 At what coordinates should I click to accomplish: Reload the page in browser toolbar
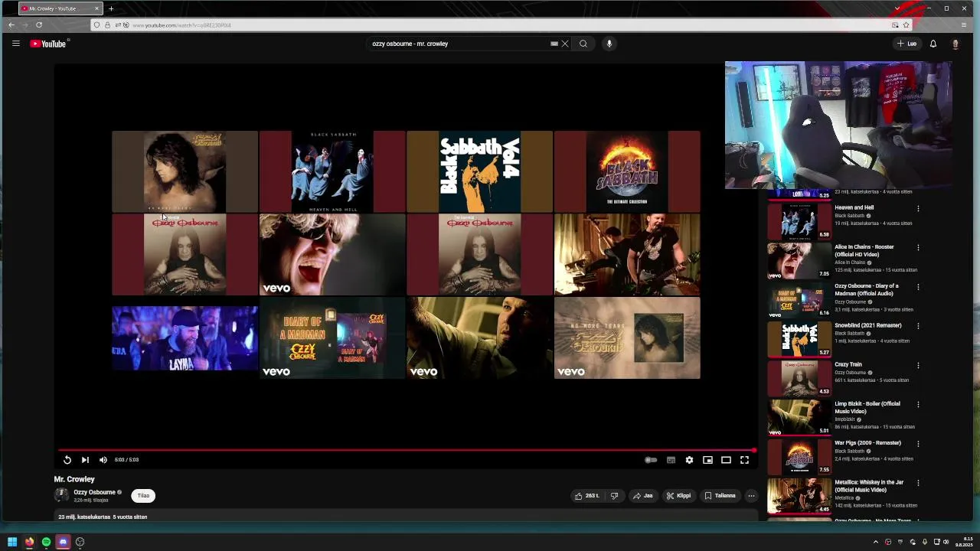click(39, 25)
